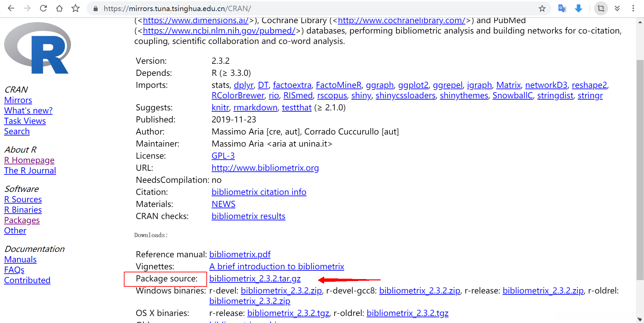Open the igraph package link
The height and width of the screenshot is (323, 644).
coord(479,85)
